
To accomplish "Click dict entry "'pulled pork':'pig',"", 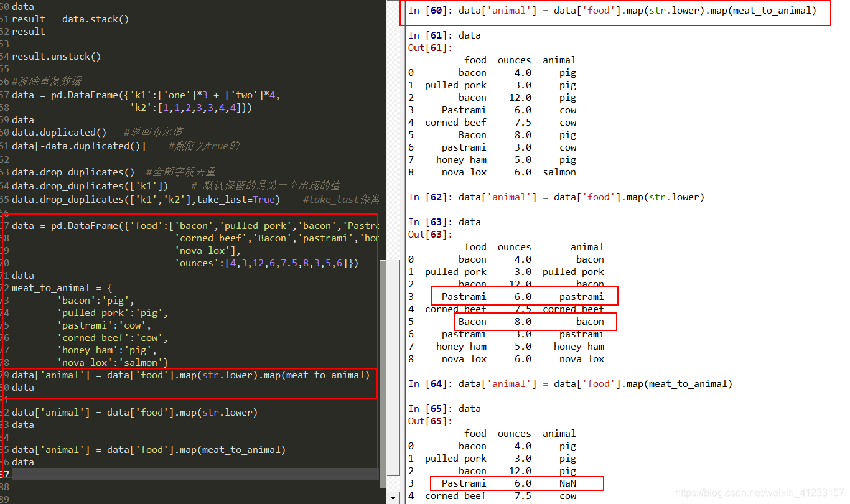I will (112, 312).
